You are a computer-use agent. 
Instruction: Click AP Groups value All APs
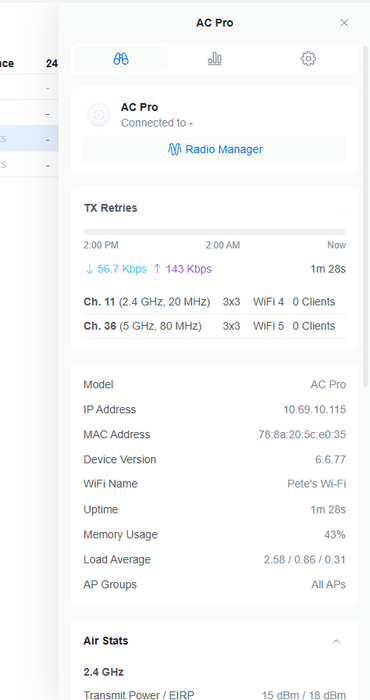[x=328, y=584]
